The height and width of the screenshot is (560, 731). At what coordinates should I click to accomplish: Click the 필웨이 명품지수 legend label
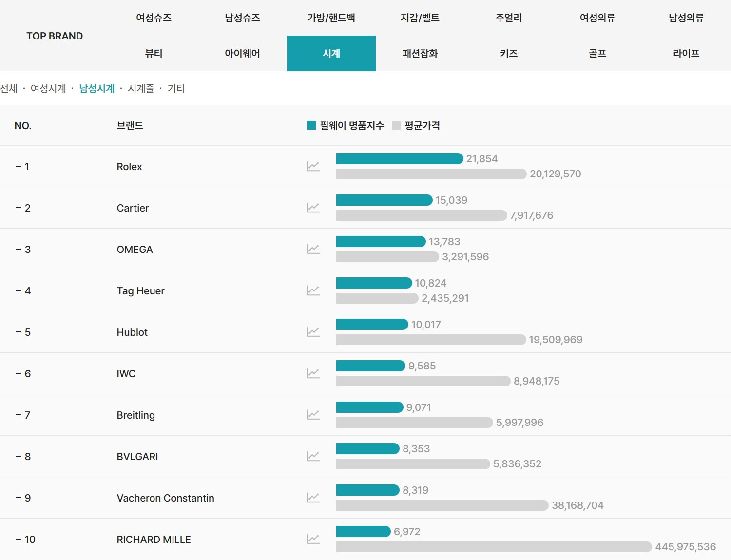pos(352,125)
